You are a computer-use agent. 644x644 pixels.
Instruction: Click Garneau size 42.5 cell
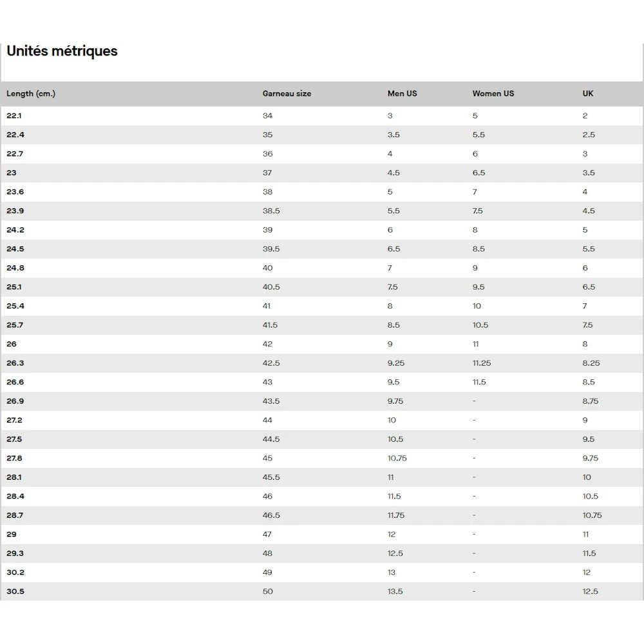click(x=271, y=363)
